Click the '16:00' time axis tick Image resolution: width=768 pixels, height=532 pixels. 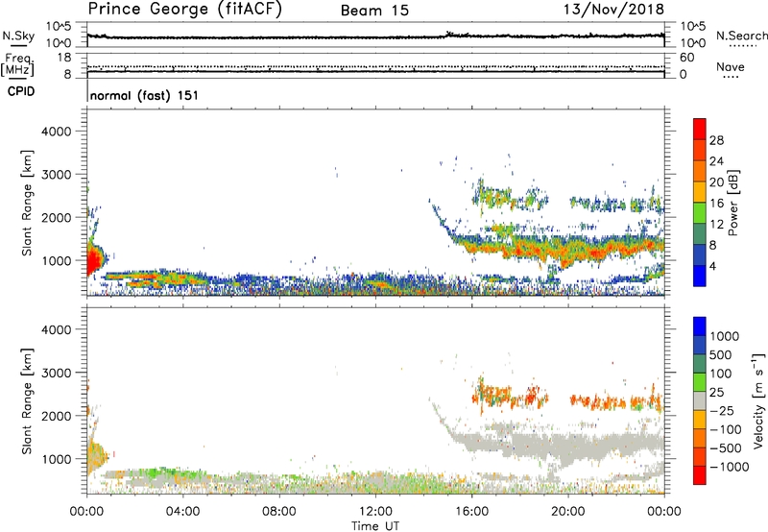[x=471, y=512]
